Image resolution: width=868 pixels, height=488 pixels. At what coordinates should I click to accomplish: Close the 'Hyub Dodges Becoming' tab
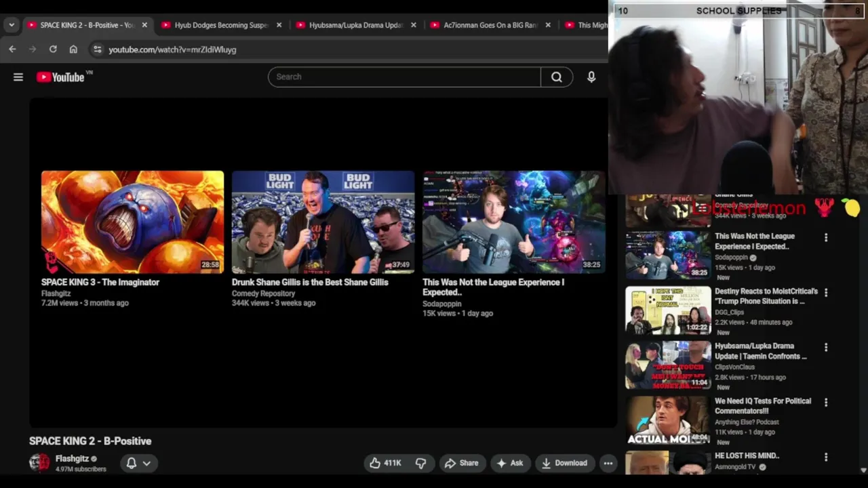(279, 25)
